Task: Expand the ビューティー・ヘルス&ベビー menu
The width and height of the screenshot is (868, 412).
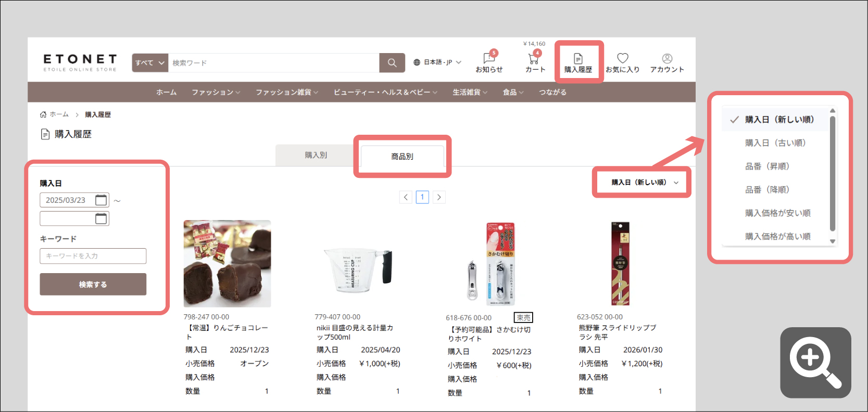Action: click(x=385, y=92)
